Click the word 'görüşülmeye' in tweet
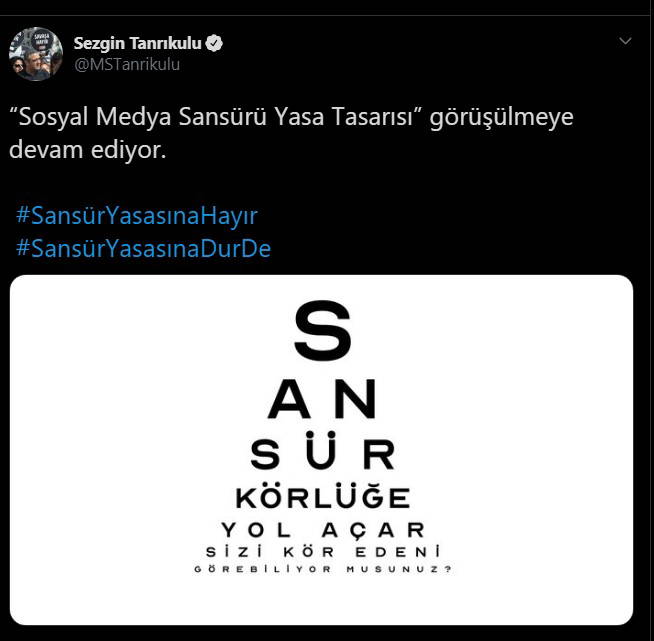The width and height of the screenshot is (654, 641). tap(501, 118)
